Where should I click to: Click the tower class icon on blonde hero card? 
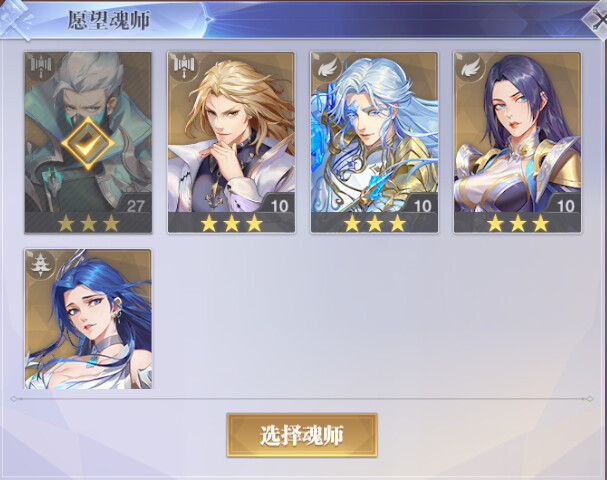[x=183, y=65]
